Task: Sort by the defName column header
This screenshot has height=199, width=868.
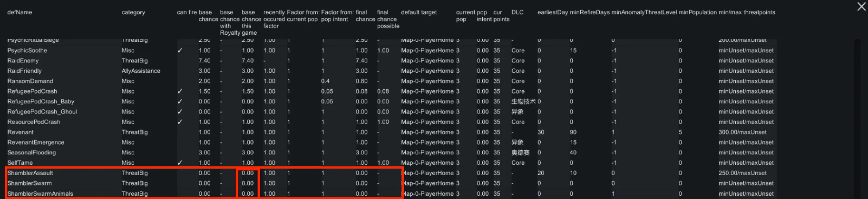Action: point(20,12)
